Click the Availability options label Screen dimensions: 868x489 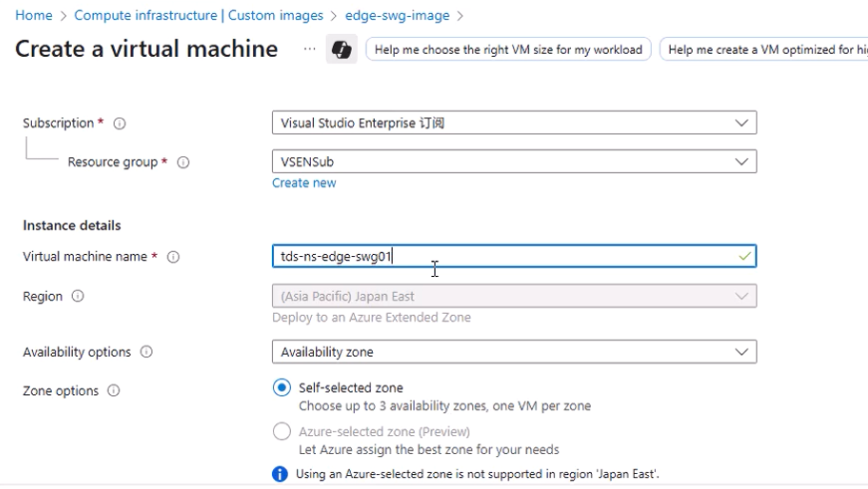77,352
